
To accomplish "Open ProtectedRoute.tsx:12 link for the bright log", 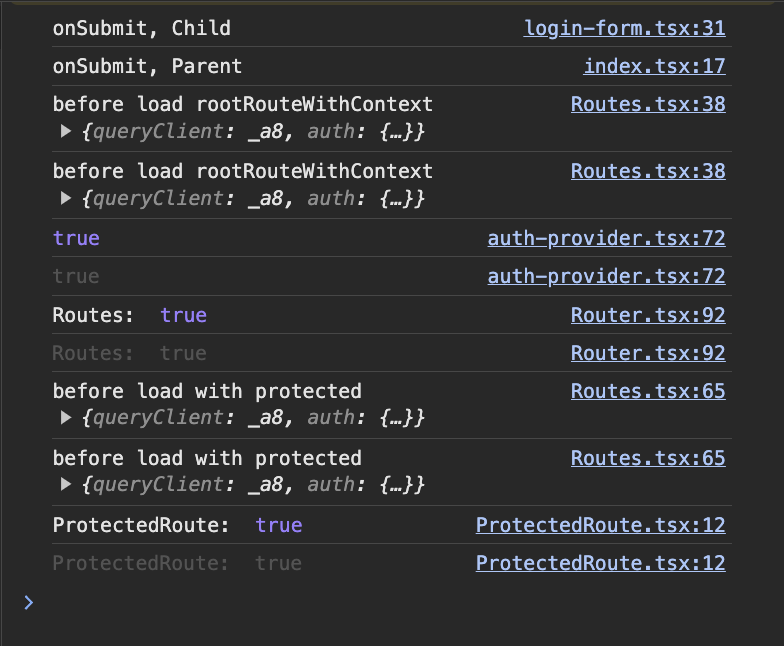I will (600, 525).
